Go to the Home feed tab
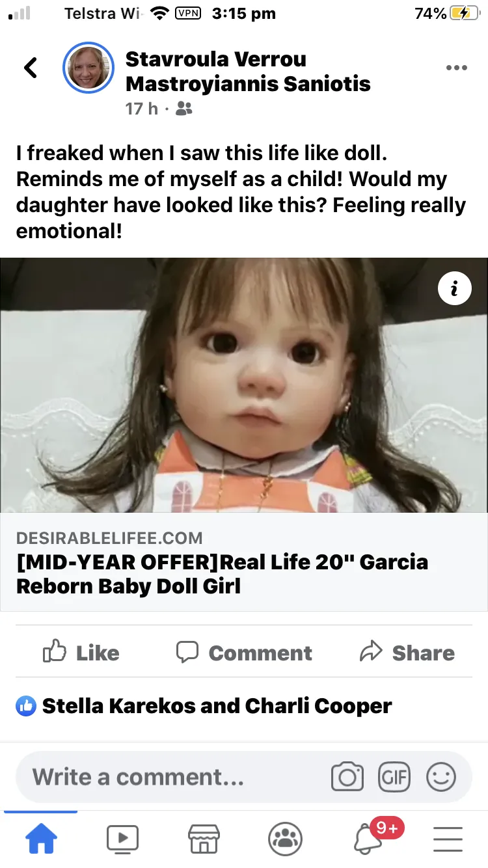 tap(41, 839)
